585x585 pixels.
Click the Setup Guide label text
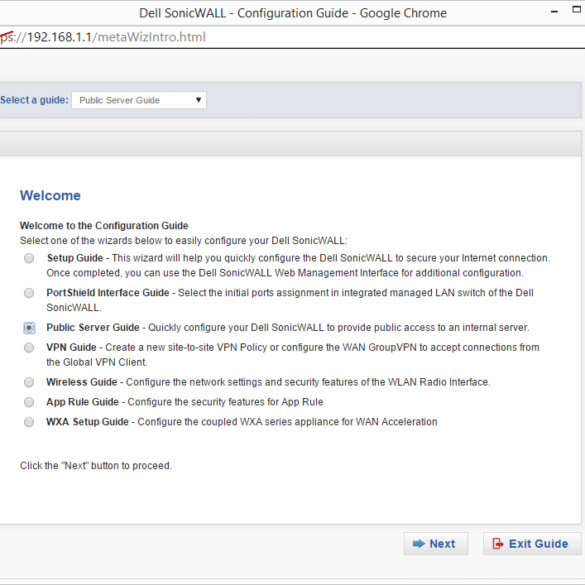(75, 258)
